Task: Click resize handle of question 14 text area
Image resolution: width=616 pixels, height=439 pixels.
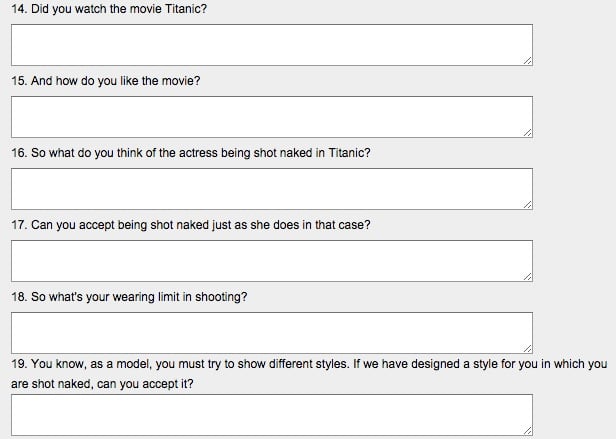Action: point(528,61)
